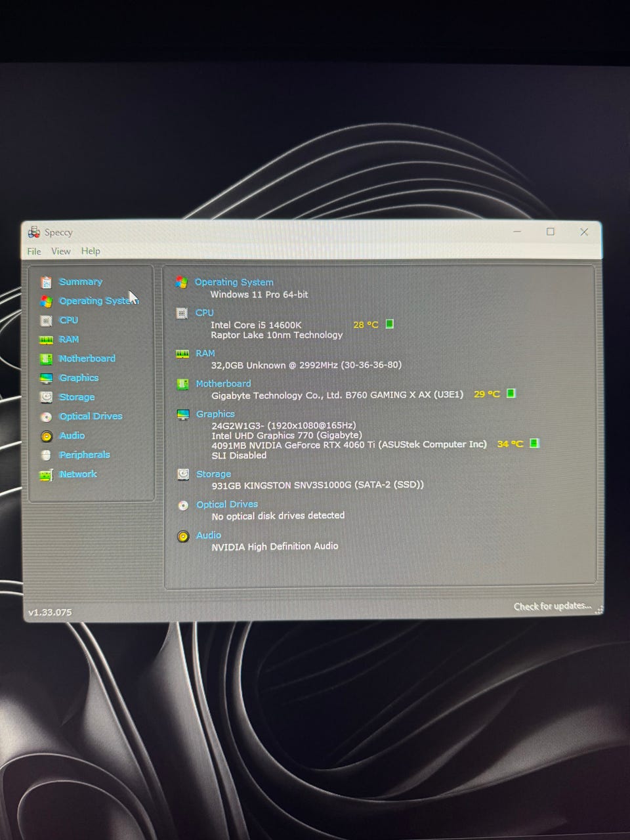Click the '32,0GB Unknown @ 2992MHz' text

tap(274, 365)
